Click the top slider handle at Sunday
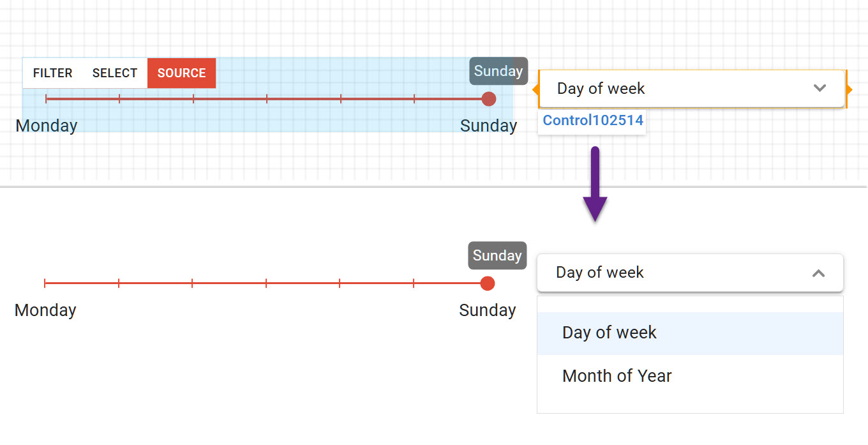Screen dimensions: 868x445 (489, 99)
